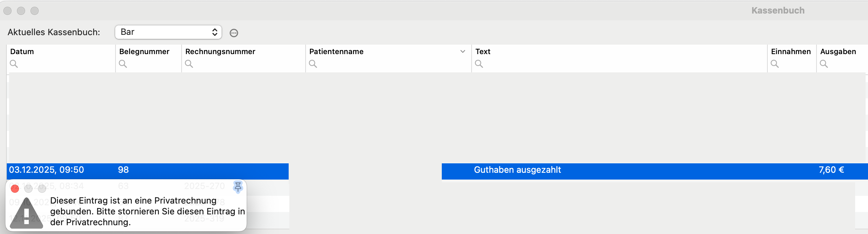
Task: Click the warning triangle icon in popup
Action: [x=26, y=213]
